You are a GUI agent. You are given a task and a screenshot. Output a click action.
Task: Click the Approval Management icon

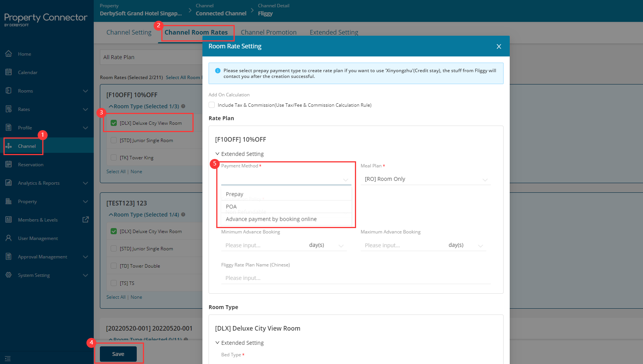[x=8, y=256]
